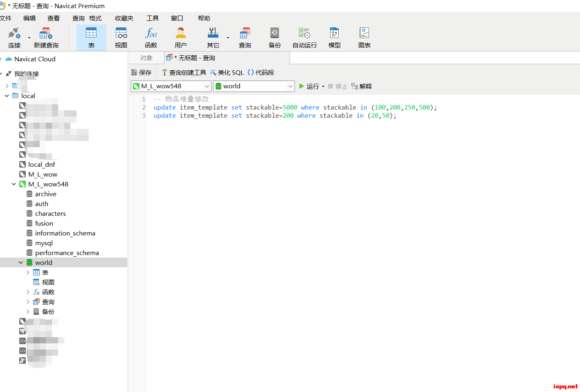Image resolution: width=580 pixels, height=392 pixels.
Task: Click the 模型 (Model) toolbar icon
Action: coord(334,38)
